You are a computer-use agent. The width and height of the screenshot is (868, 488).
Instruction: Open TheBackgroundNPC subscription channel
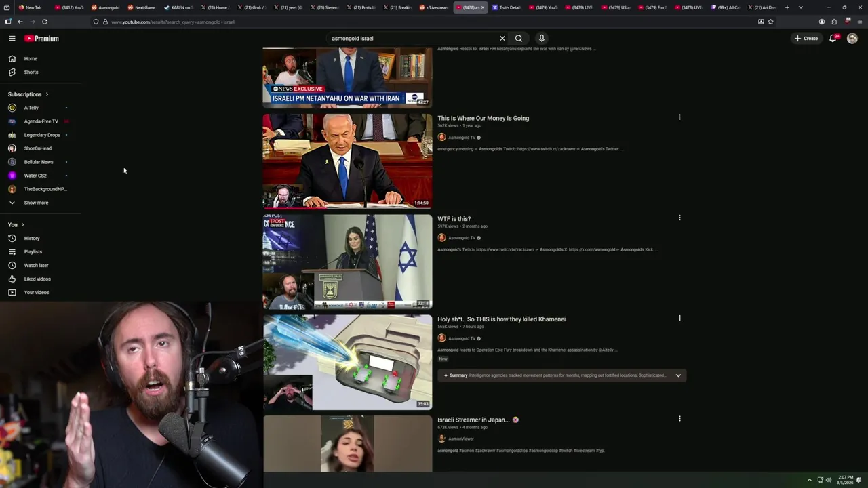click(x=45, y=189)
